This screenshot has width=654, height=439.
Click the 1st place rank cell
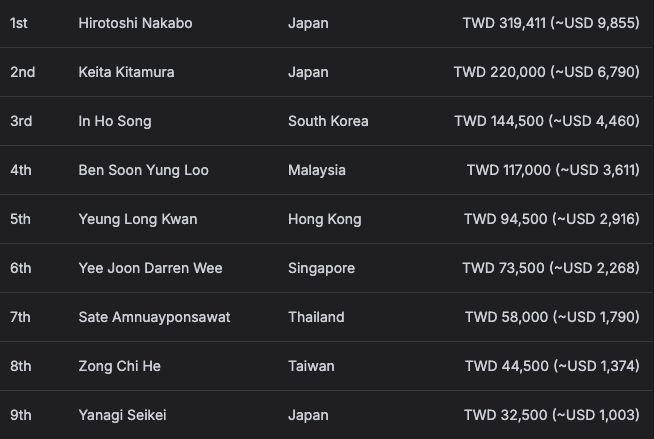(x=19, y=23)
